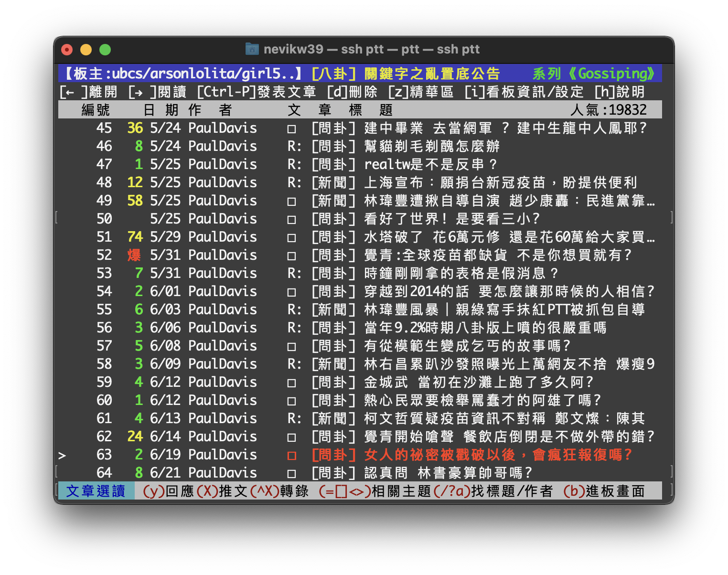Screen dimensions: 728x575
Task: Click article number 64
Action: (104, 473)
